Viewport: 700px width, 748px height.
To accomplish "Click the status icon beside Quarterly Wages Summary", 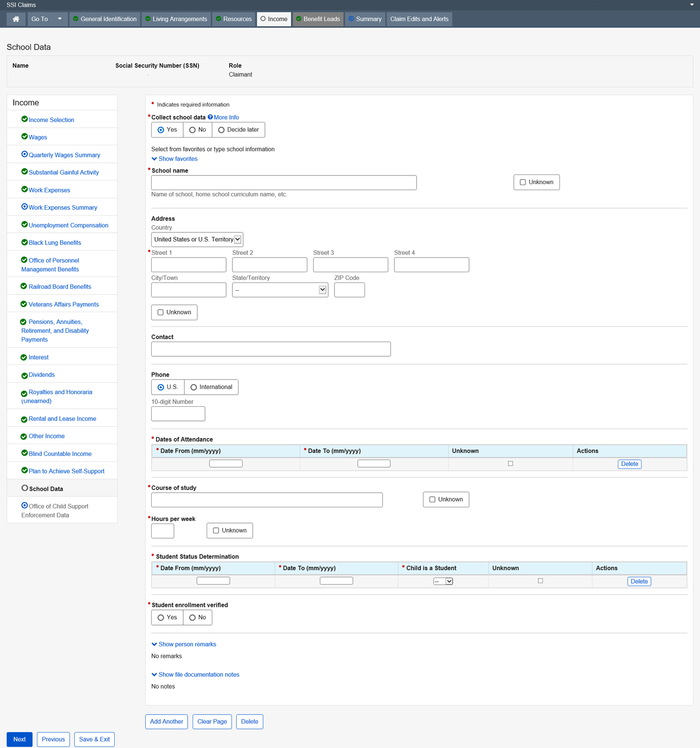I will pyautogui.click(x=24, y=154).
